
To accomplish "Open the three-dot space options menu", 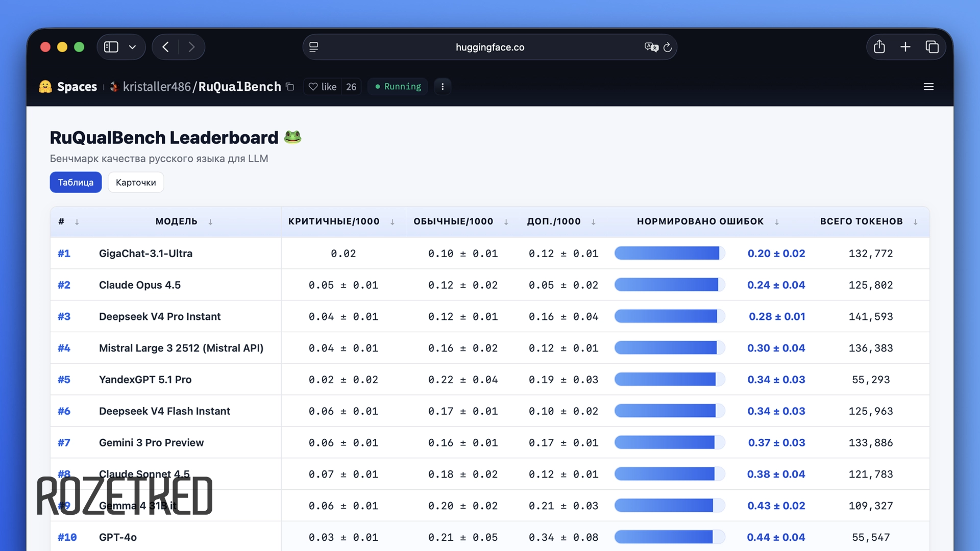I will pyautogui.click(x=443, y=87).
